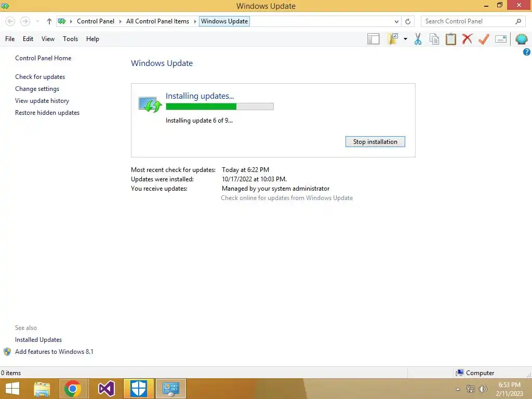532x399 pixels.
Task: Click the red X Delete toolbar icon
Action: tap(467, 39)
